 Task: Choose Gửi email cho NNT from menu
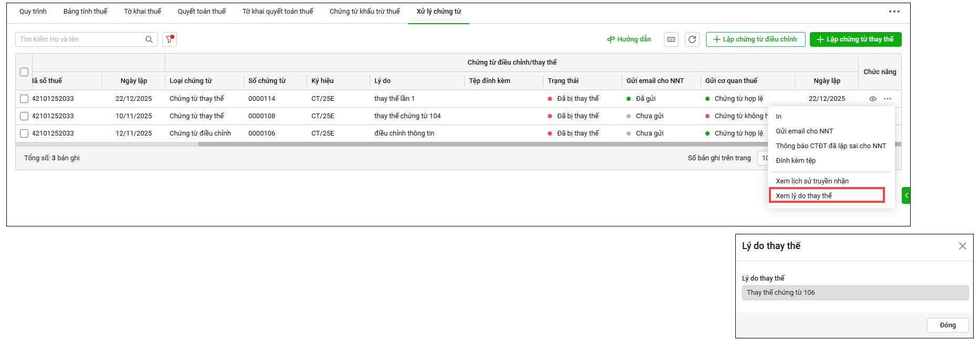click(x=804, y=131)
